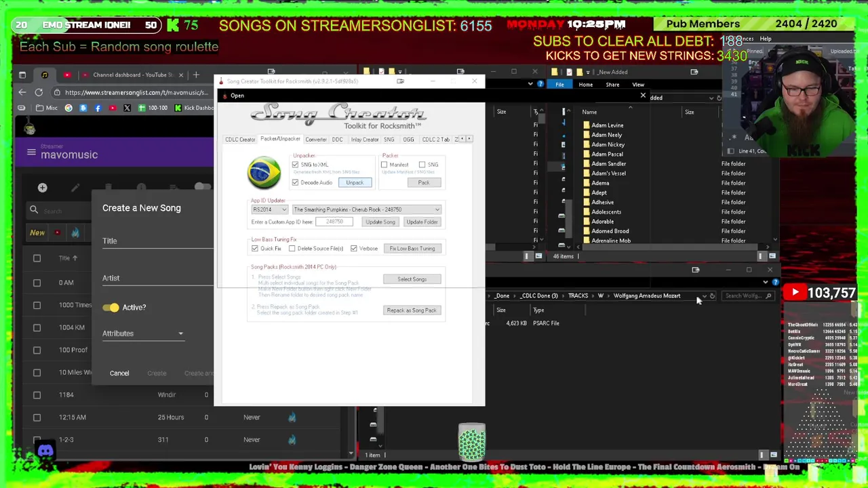
Task: Click Update Folder button
Action: click(x=422, y=222)
